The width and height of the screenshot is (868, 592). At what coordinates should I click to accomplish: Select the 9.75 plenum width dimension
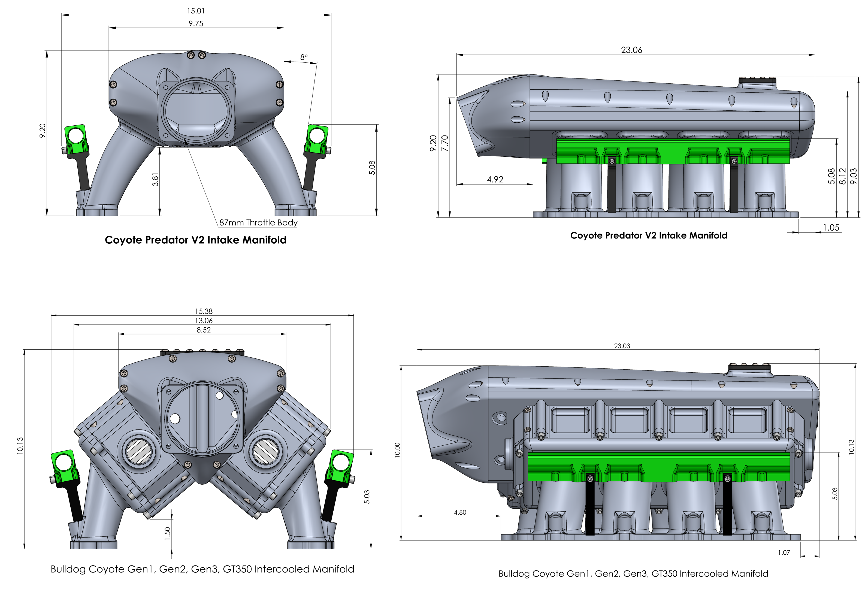196,23
